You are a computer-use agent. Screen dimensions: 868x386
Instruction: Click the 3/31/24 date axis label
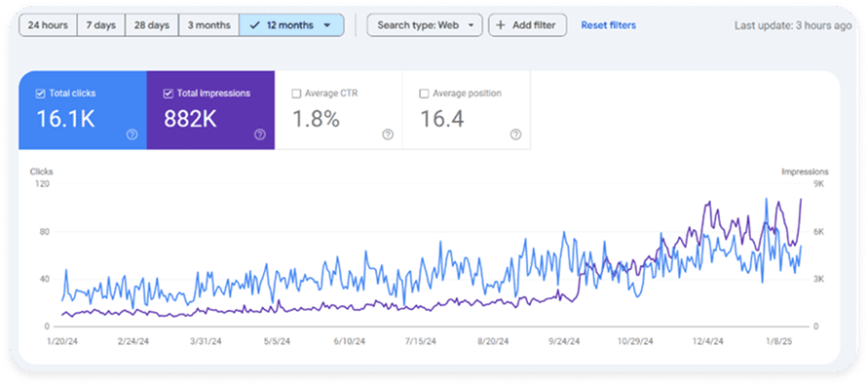pyautogui.click(x=207, y=342)
